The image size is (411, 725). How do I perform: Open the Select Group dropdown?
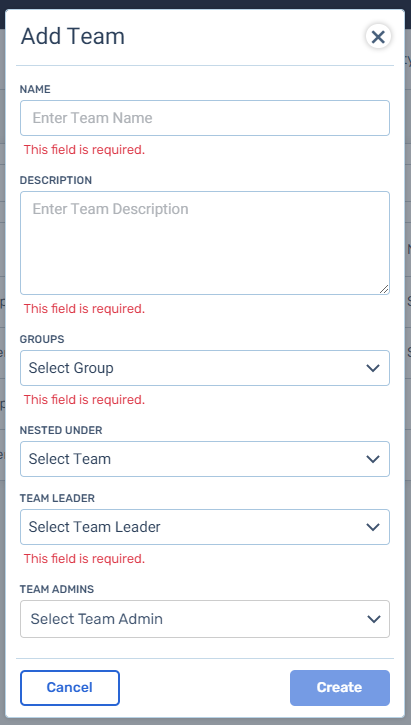coord(205,368)
